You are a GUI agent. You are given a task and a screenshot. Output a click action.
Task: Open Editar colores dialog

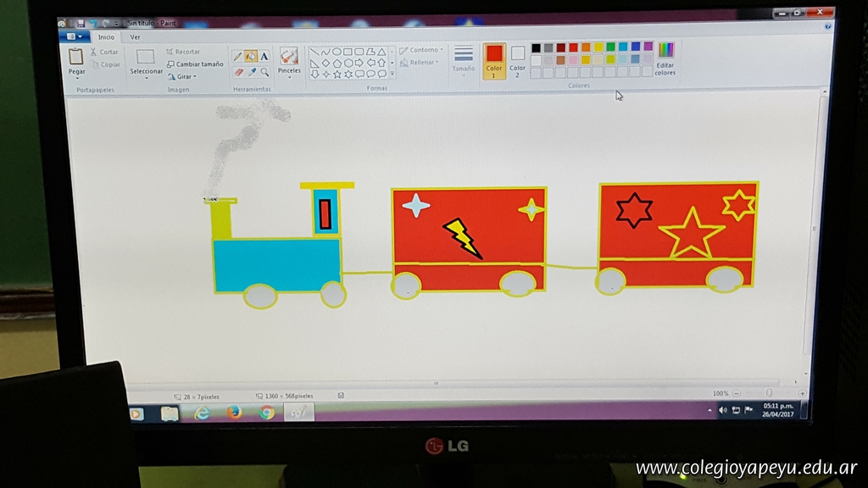click(665, 58)
